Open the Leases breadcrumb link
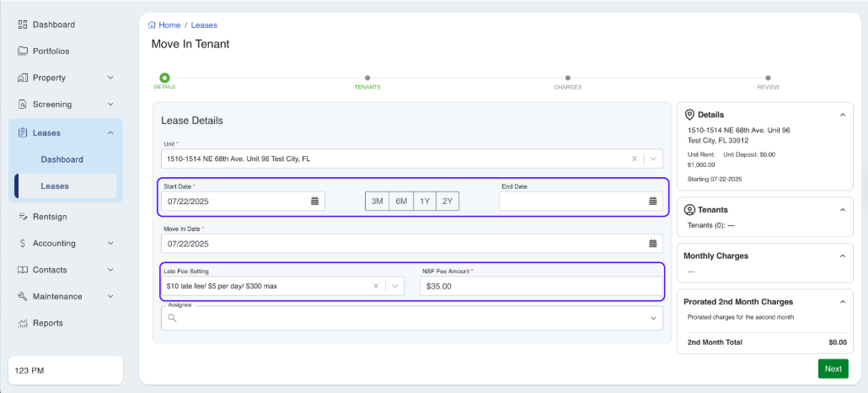 click(204, 25)
